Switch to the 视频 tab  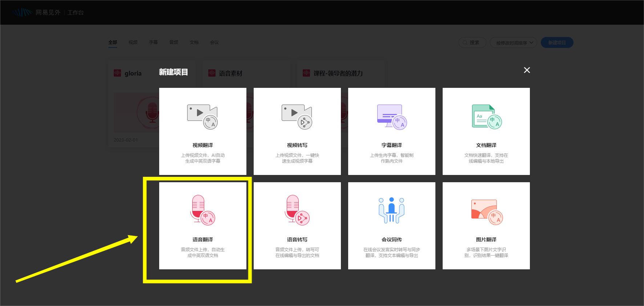(x=133, y=42)
